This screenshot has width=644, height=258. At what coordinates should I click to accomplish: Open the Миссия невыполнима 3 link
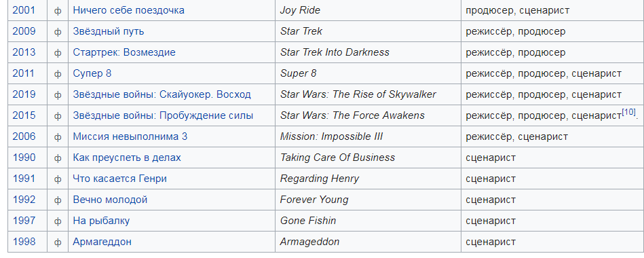coord(130,136)
